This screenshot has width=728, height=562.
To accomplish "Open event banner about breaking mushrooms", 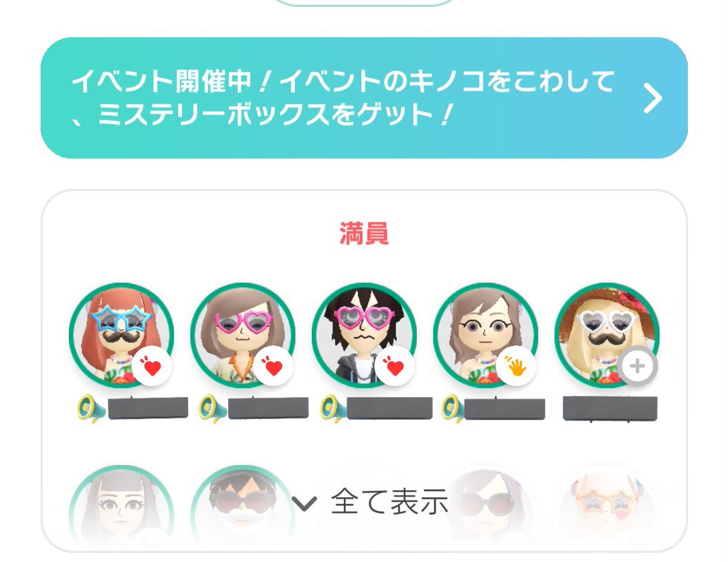I will click(364, 98).
